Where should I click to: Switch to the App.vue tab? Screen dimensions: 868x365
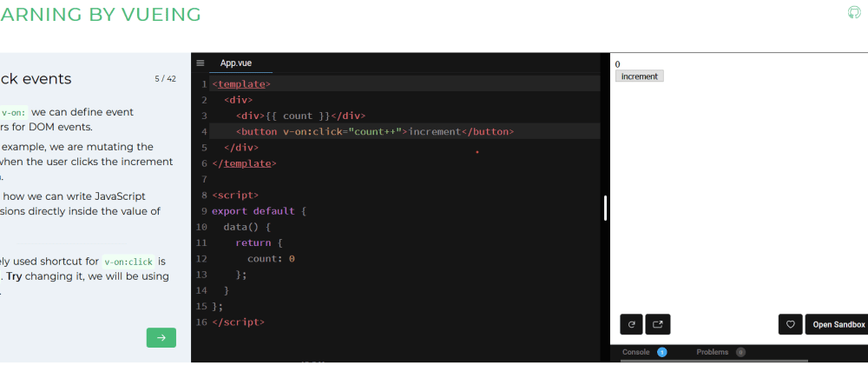tap(236, 63)
